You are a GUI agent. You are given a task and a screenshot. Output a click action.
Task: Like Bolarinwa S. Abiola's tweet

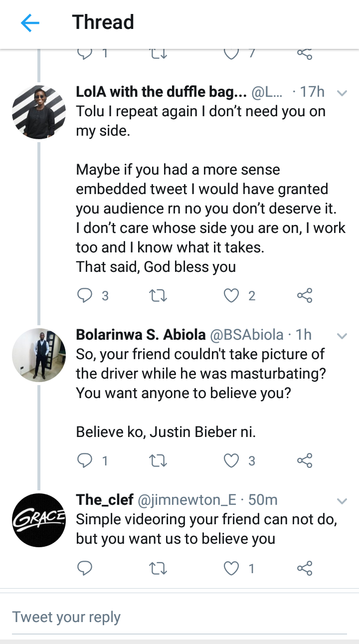pos(231,460)
